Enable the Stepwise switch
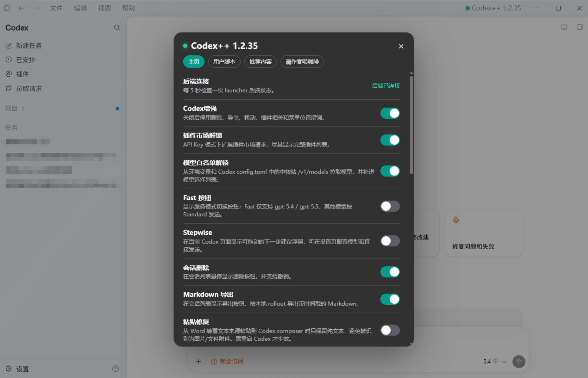588x378 pixels. 390,241
